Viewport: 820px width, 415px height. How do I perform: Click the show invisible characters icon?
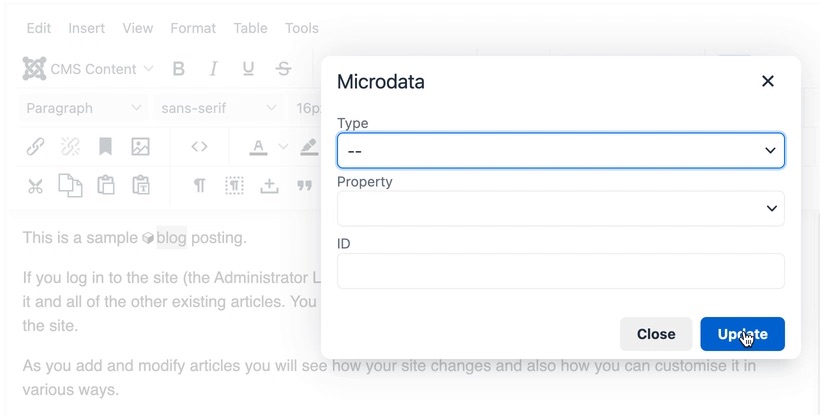[x=199, y=186]
